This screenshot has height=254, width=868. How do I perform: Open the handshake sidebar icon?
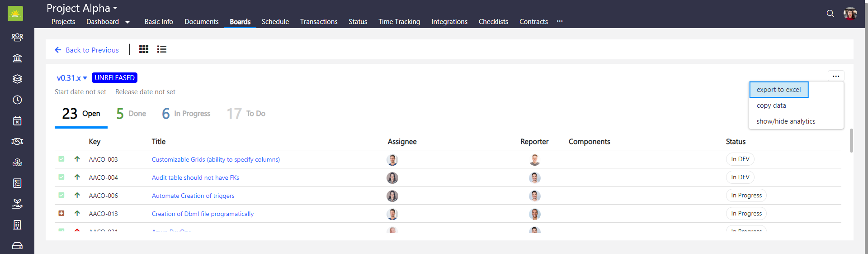tap(17, 142)
